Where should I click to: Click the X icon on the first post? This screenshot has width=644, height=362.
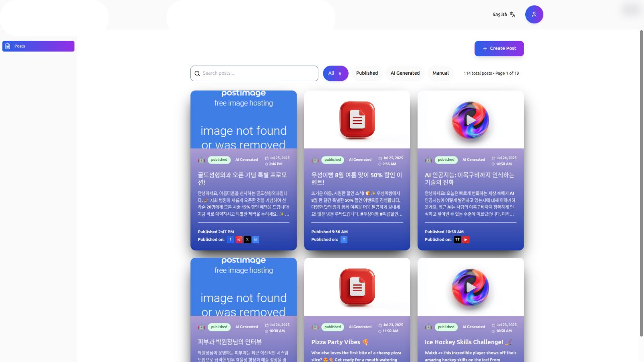tap(248, 239)
